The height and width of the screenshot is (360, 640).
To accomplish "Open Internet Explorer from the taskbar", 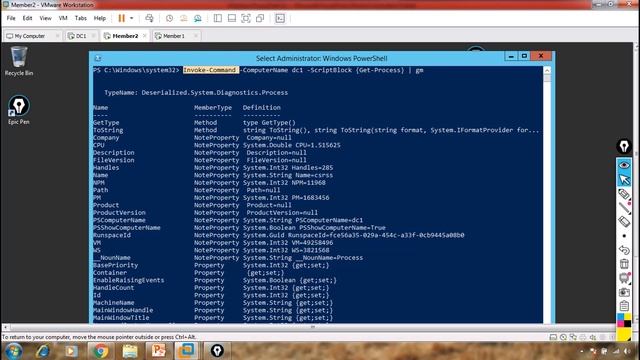I will pyautogui.click(x=43, y=351).
